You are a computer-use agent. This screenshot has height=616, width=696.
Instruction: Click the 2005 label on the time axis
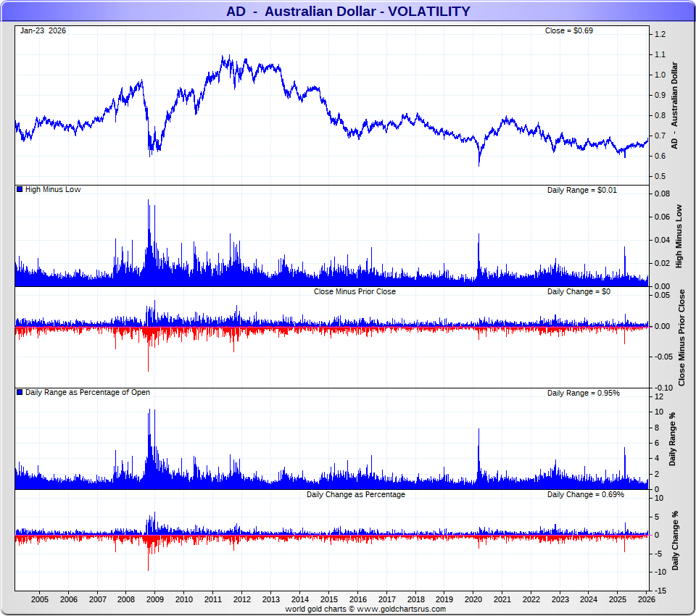39,599
